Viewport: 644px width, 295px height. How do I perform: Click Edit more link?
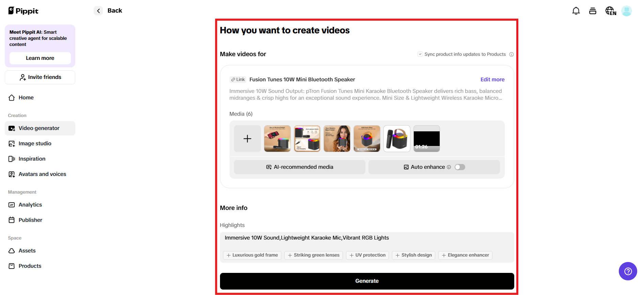pyautogui.click(x=492, y=80)
